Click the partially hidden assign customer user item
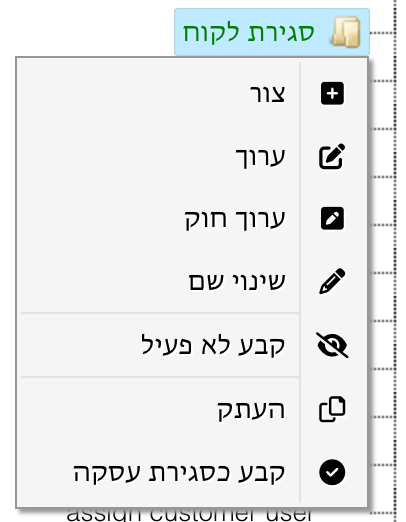 (189, 515)
